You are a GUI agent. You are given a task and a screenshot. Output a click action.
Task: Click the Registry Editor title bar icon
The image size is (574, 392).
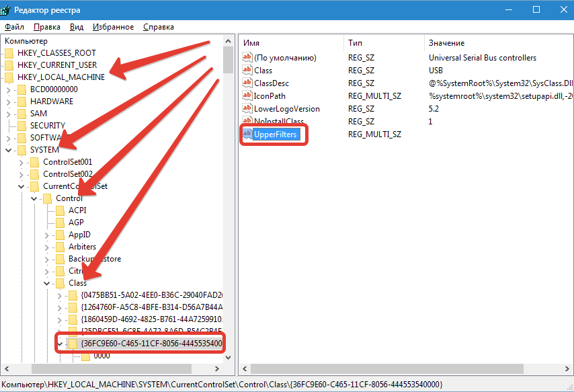point(5,10)
